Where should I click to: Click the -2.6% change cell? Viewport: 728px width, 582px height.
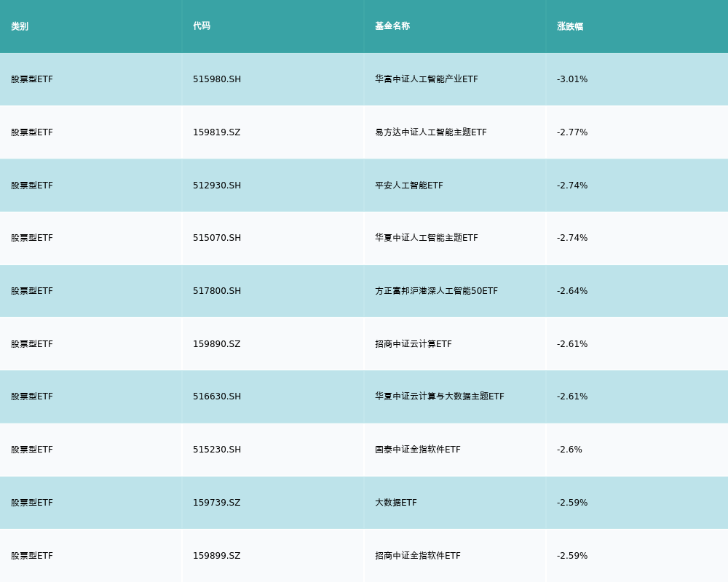tap(570, 450)
